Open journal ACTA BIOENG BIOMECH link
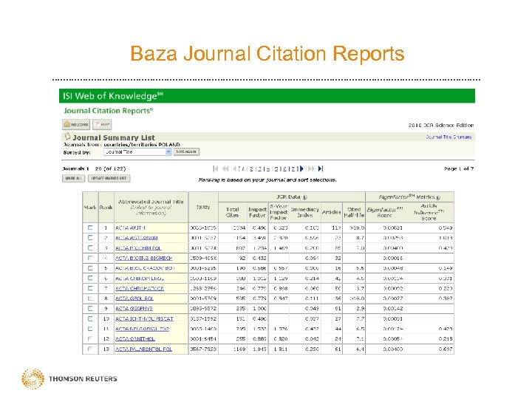This screenshot has width=532, height=399. [x=144, y=258]
